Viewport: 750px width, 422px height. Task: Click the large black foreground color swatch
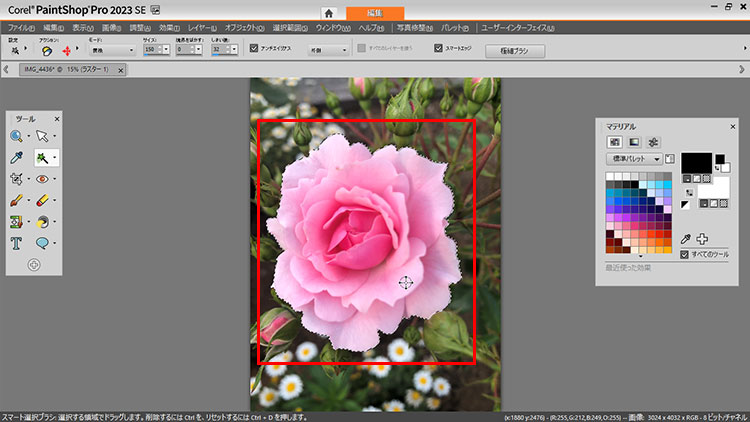click(x=695, y=164)
